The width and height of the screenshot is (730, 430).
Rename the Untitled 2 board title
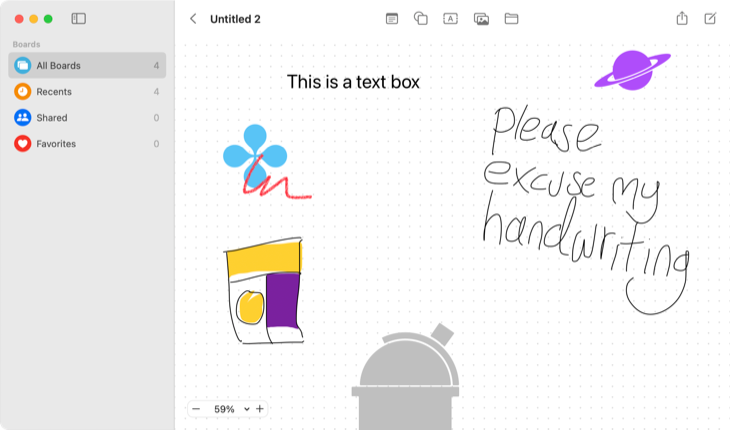235,19
